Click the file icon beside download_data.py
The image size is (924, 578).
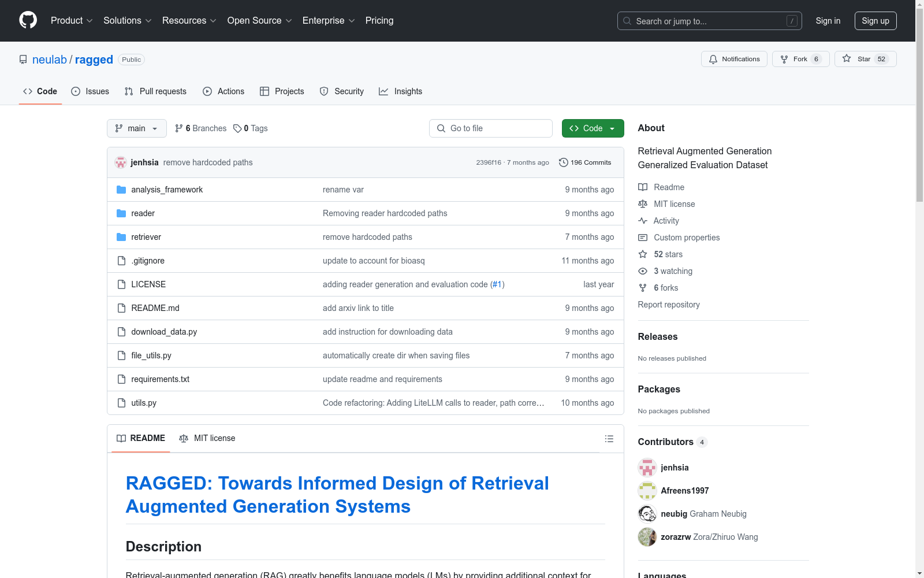click(121, 332)
